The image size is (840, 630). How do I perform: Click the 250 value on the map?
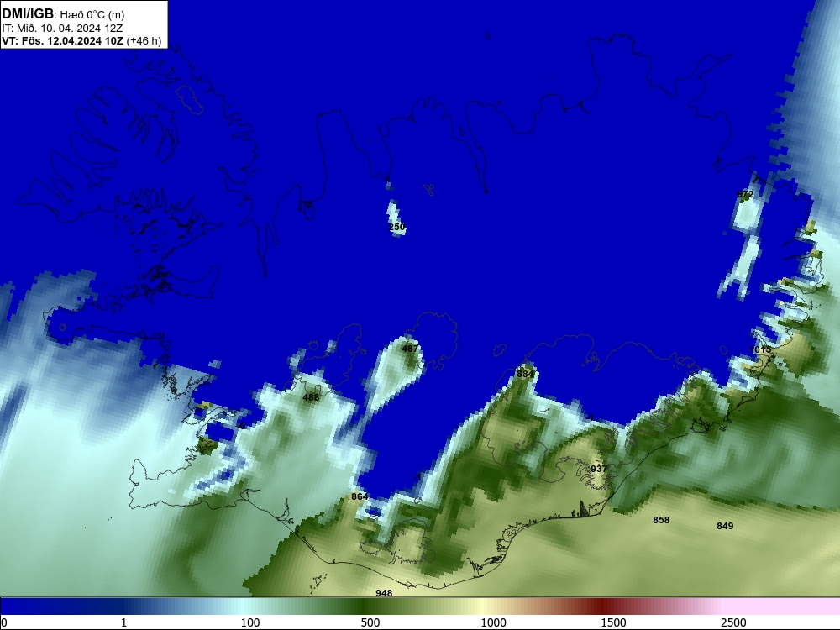(x=397, y=227)
